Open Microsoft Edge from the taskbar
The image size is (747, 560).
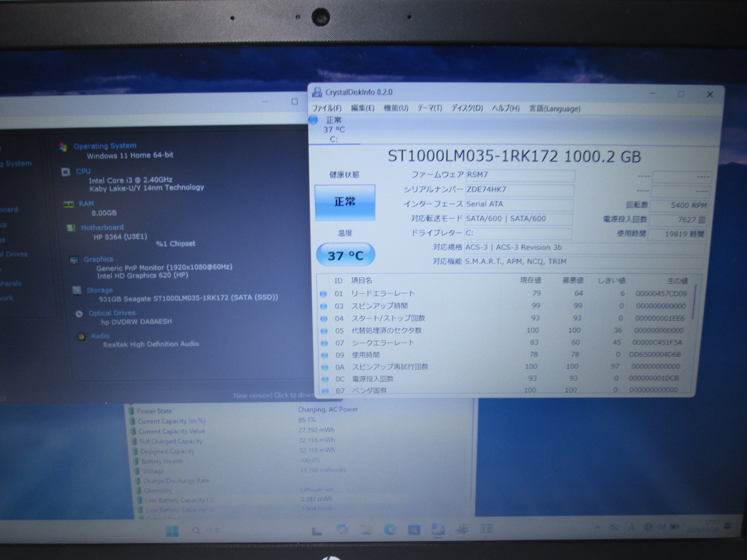[390, 529]
